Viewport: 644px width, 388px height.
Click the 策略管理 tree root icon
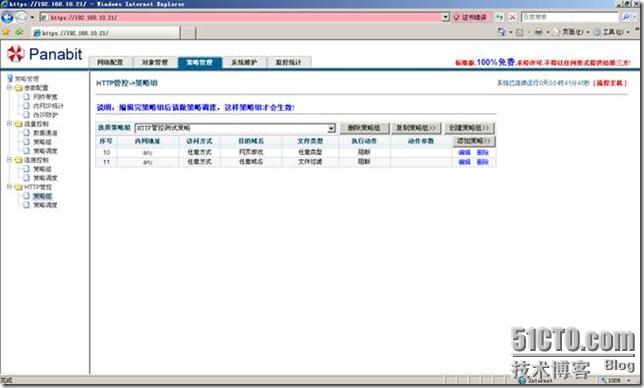[10, 78]
